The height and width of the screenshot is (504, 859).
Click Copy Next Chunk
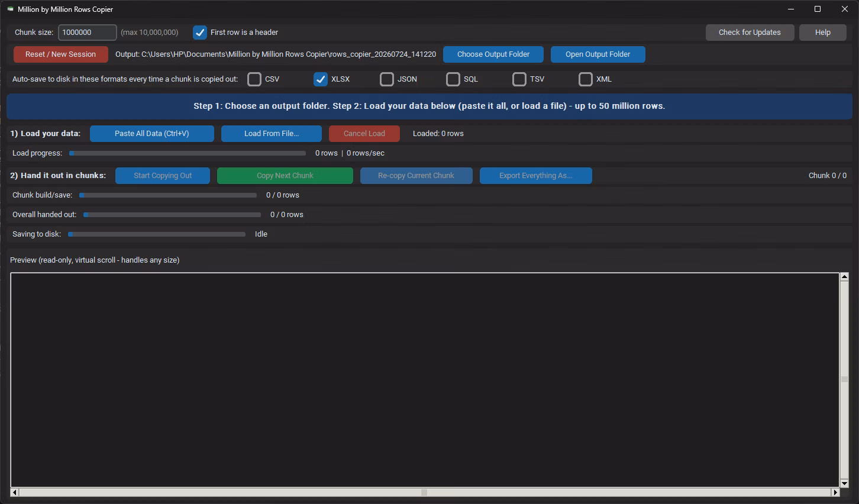click(285, 176)
